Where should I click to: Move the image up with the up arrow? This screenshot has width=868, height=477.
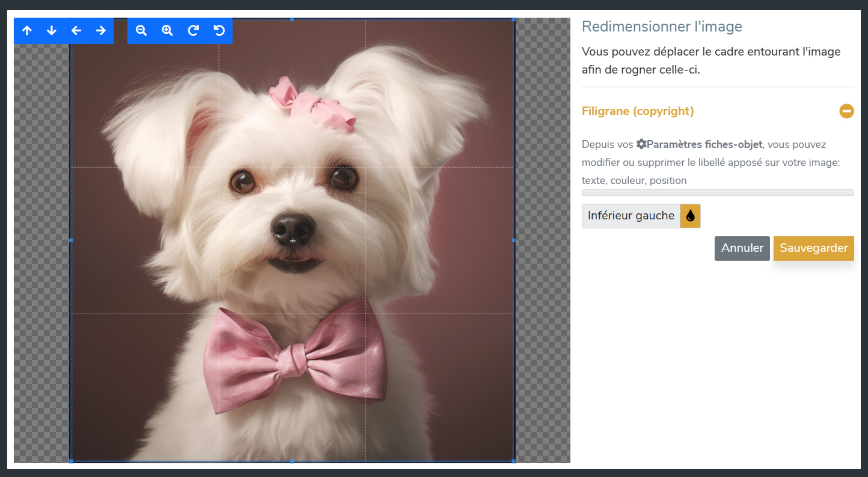click(x=27, y=31)
